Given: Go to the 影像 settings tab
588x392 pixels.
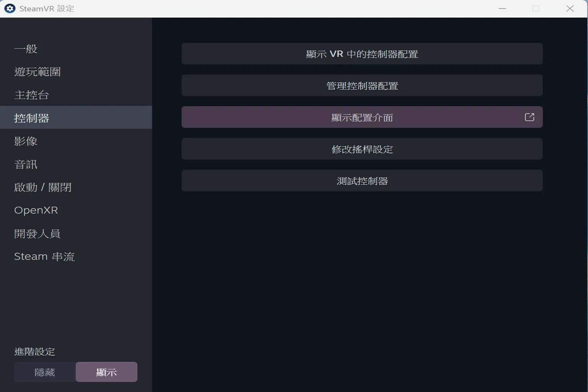Looking at the screenshot, I should point(26,141).
